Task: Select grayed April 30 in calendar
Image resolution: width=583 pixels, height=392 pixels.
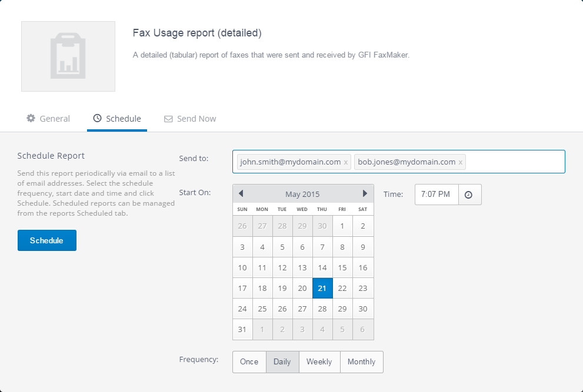Action: [x=322, y=226]
